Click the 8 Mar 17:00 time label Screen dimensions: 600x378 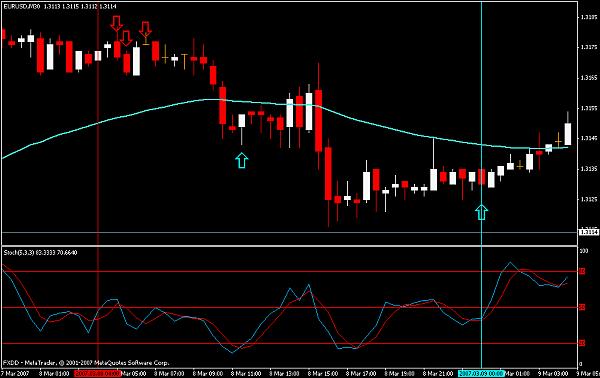pyautogui.click(x=362, y=373)
